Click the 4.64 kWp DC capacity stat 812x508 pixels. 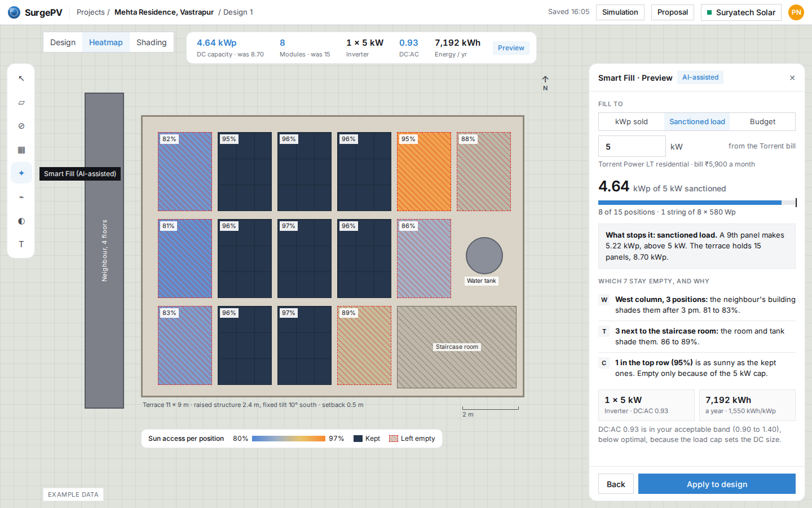[x=230, y=48]
